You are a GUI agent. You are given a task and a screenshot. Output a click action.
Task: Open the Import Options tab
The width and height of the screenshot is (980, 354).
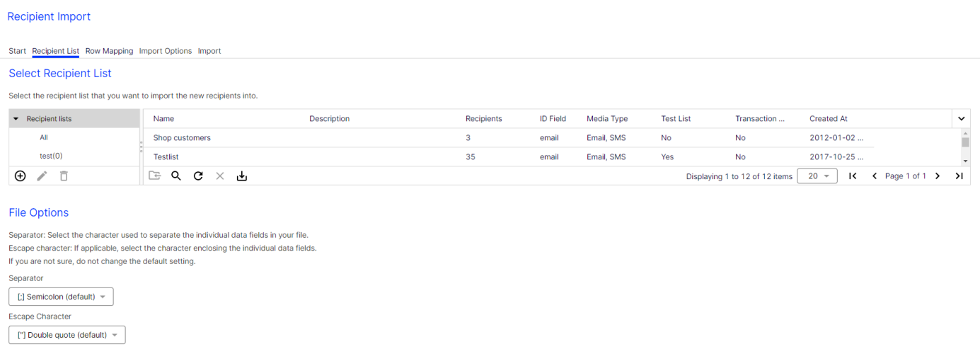click(166, 51)
